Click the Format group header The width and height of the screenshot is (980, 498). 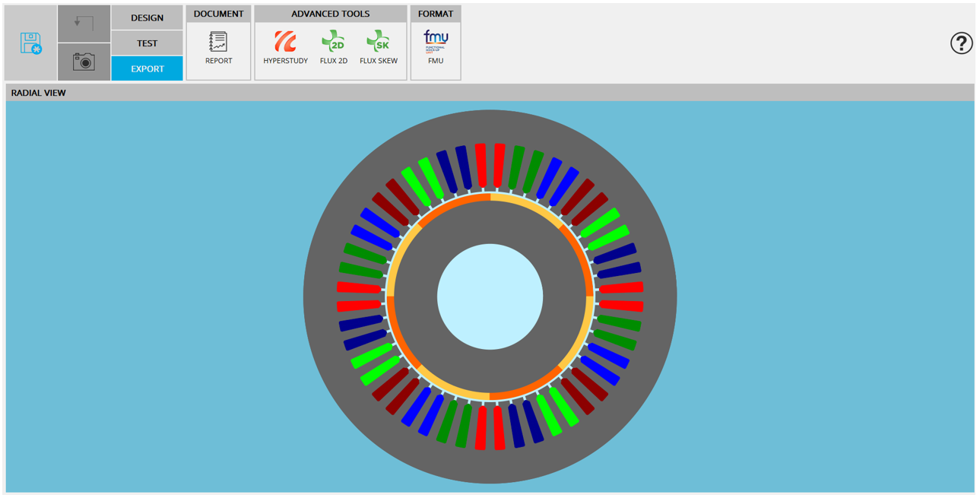(436, 14)
